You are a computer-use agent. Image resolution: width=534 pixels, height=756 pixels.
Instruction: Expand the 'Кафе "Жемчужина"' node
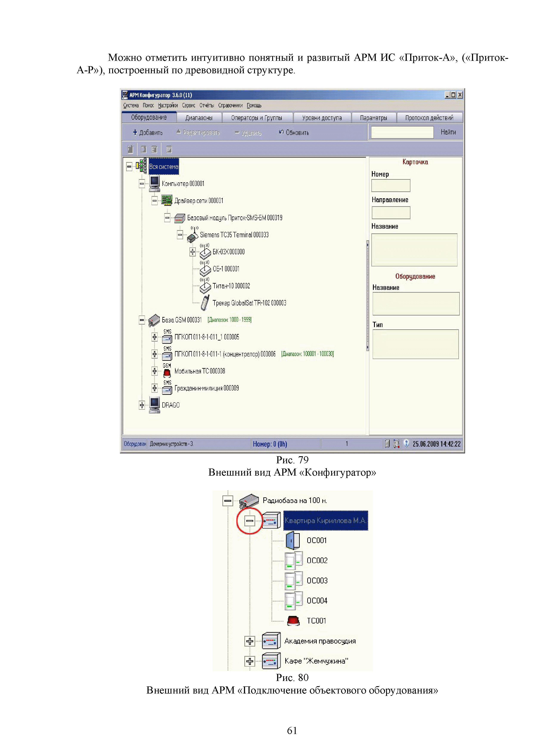pyautogui.click(x=250, y=661)
